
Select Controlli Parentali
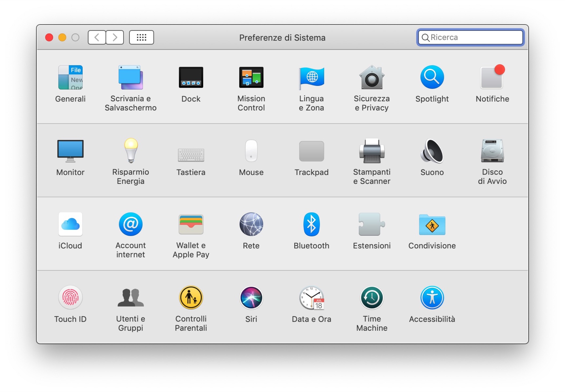click(191, 303)
